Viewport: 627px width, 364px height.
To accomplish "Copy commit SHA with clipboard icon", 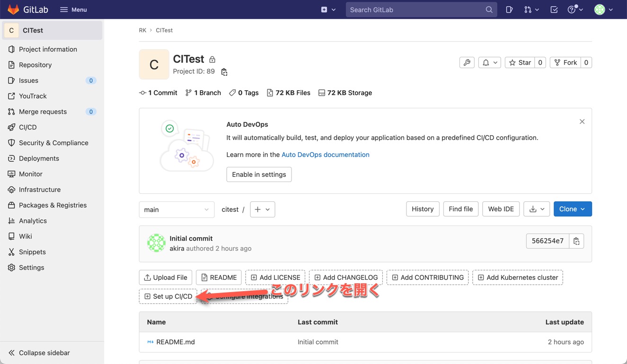I will 576,241.
